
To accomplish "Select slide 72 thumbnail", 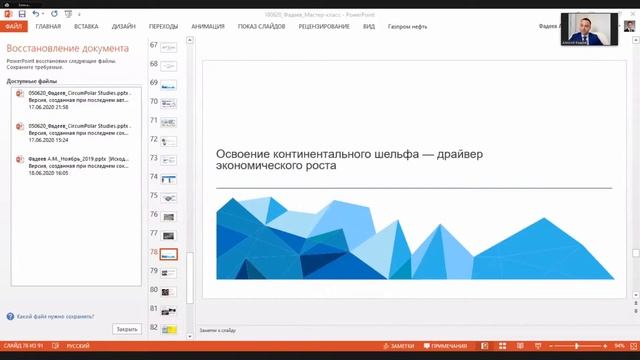I will coord(168,141).
